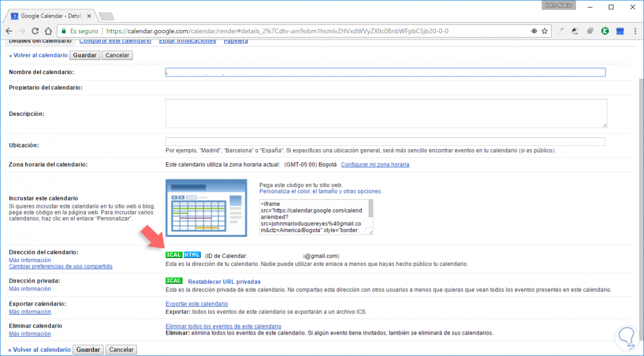The image size is (644, 356).
Task: Click inside the Descripción text area
Action: (x=386, y=113)
